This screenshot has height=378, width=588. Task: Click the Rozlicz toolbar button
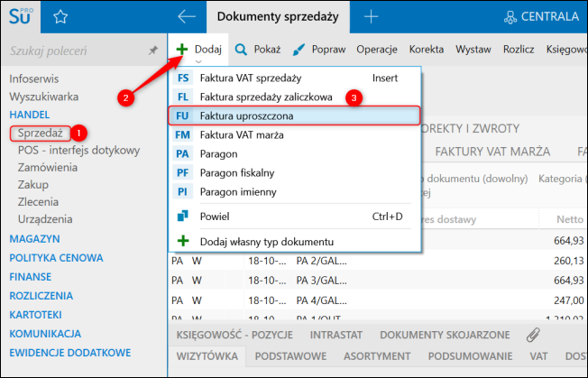coord(519,50)
